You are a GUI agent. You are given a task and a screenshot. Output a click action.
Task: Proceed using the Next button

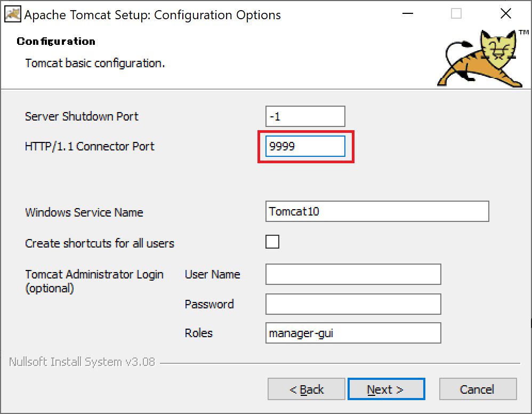tap(385, 389)
